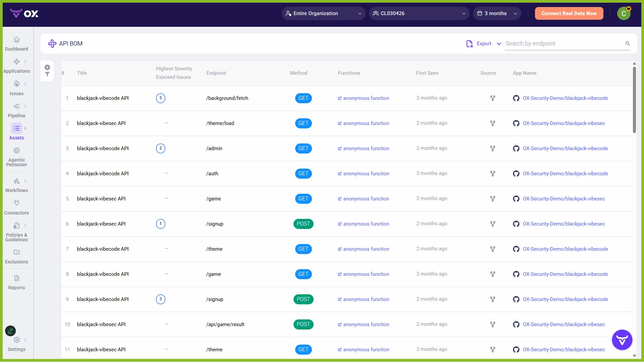Open the OX-Security-Demo/blackjack-vibecode repository link
The height and width of the screenshot is (362, 644).
(566, 98)
